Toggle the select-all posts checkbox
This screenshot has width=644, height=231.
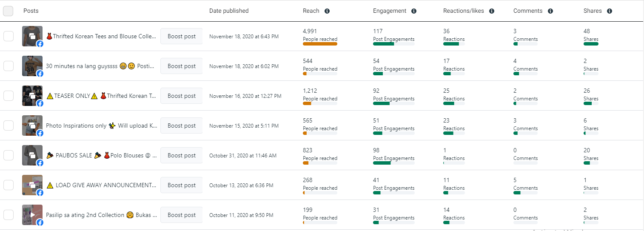click(8, 11)
